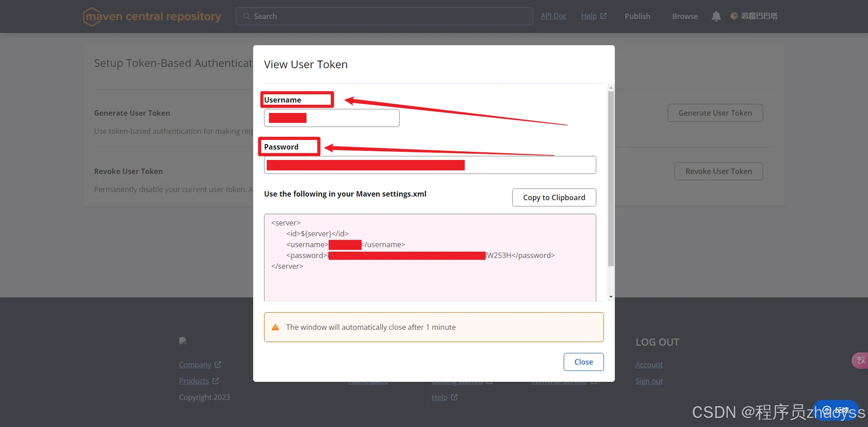Go to the Browse page
The height and width of the screenshot is (427, 868).
click(685, 16)
